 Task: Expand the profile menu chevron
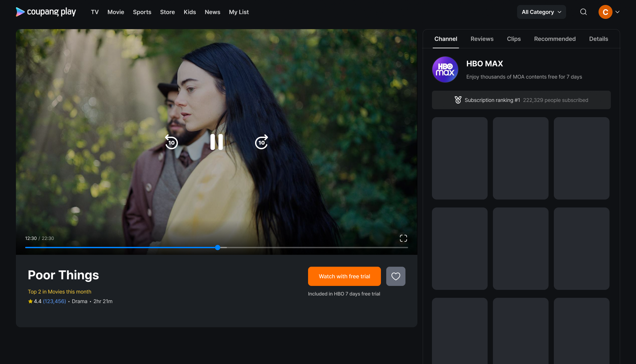[x=617, y=12]
